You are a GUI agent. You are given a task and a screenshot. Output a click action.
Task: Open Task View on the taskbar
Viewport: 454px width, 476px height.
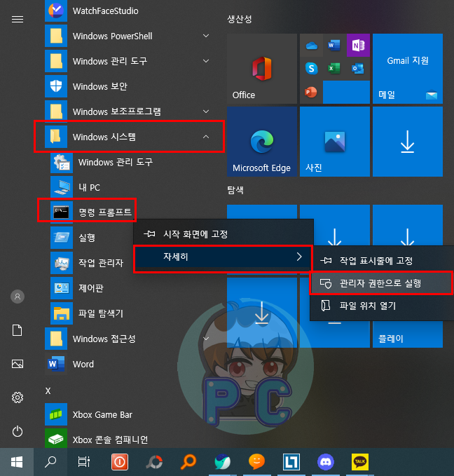(84, 462)
